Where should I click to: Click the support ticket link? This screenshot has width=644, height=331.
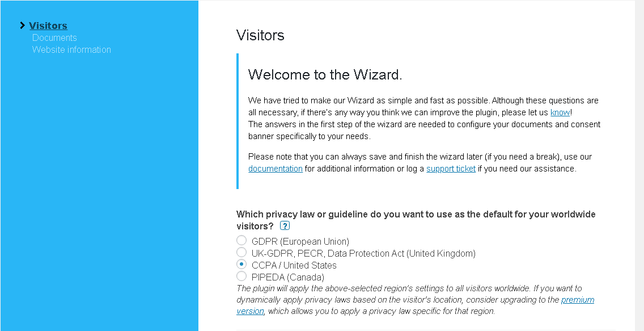(x=451, y=169)
